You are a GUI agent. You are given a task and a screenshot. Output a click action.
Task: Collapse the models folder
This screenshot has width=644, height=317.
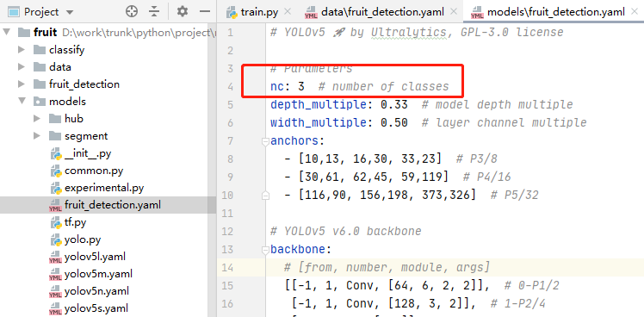click(22, 101)
